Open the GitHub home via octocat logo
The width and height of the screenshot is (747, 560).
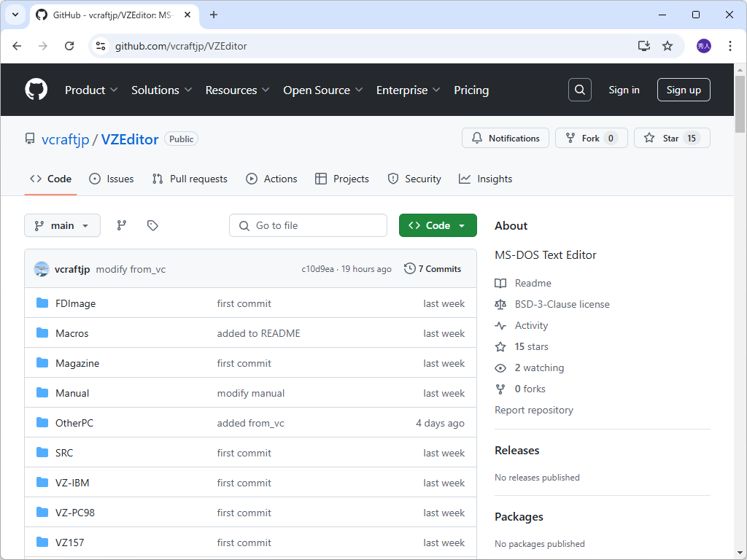(x=36, y=89)
